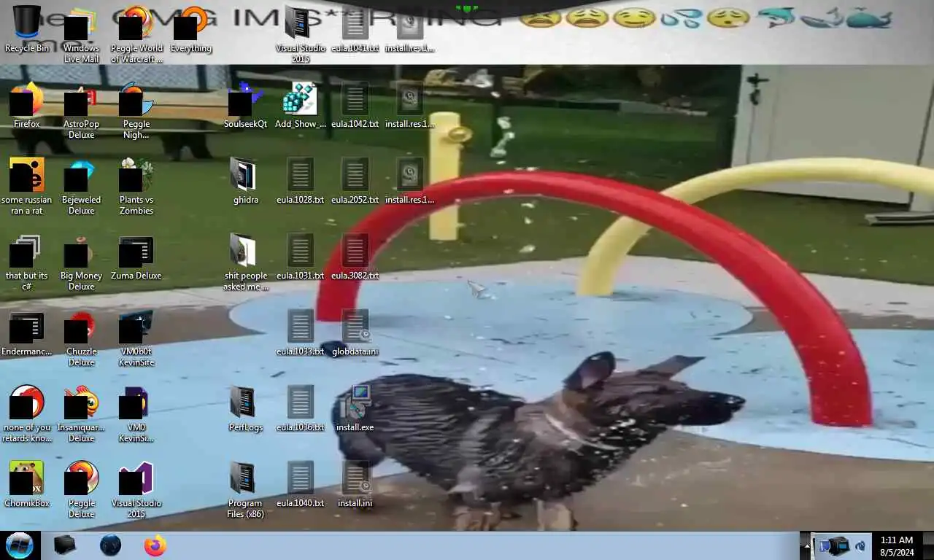Open the ChomikBox shortcut

tap(27, 484)
